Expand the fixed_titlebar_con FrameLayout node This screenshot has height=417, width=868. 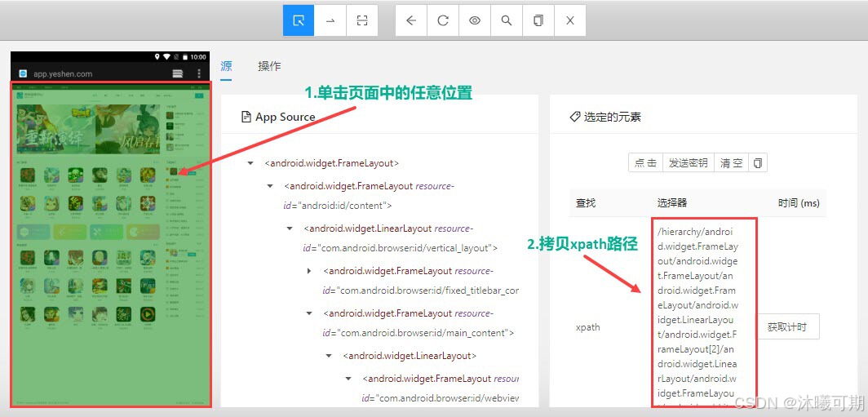pos(309,271)
